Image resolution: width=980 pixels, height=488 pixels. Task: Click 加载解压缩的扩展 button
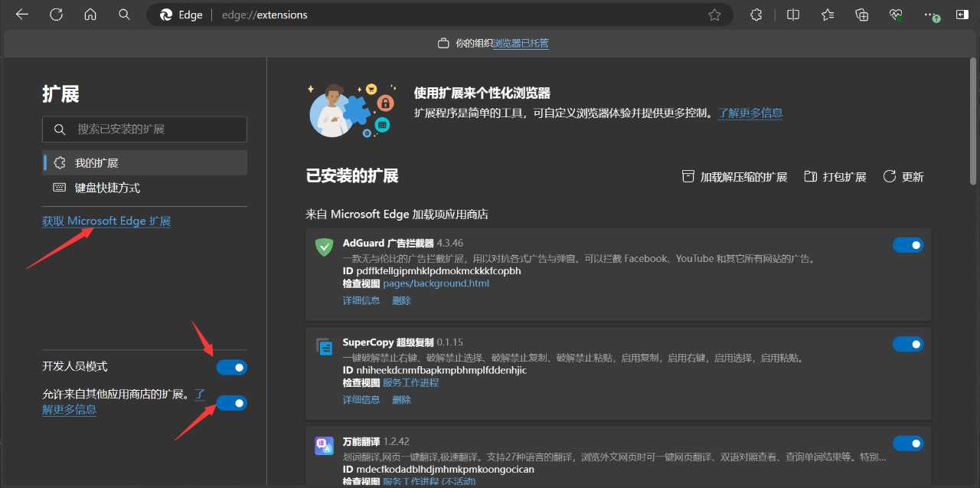[x=734, y=177]
